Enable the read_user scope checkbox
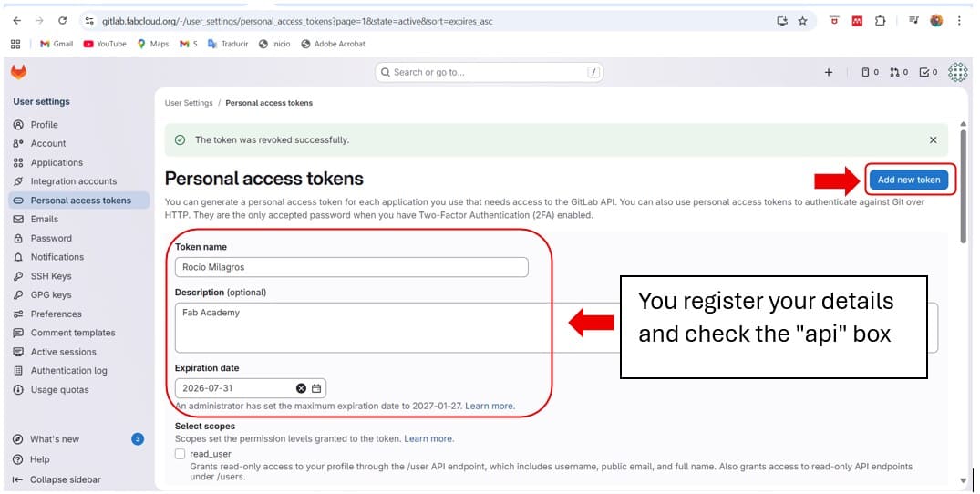Viewport: 980px width, 494px height. pos(181,454)
